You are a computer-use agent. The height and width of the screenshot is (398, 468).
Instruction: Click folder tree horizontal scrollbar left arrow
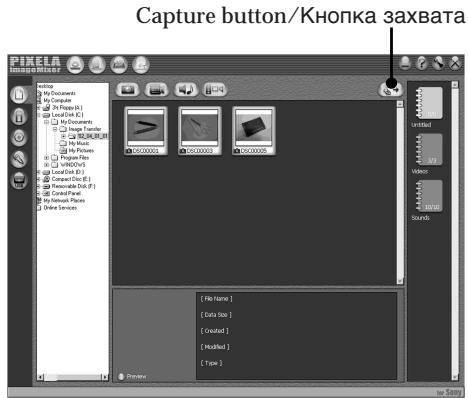40,377
